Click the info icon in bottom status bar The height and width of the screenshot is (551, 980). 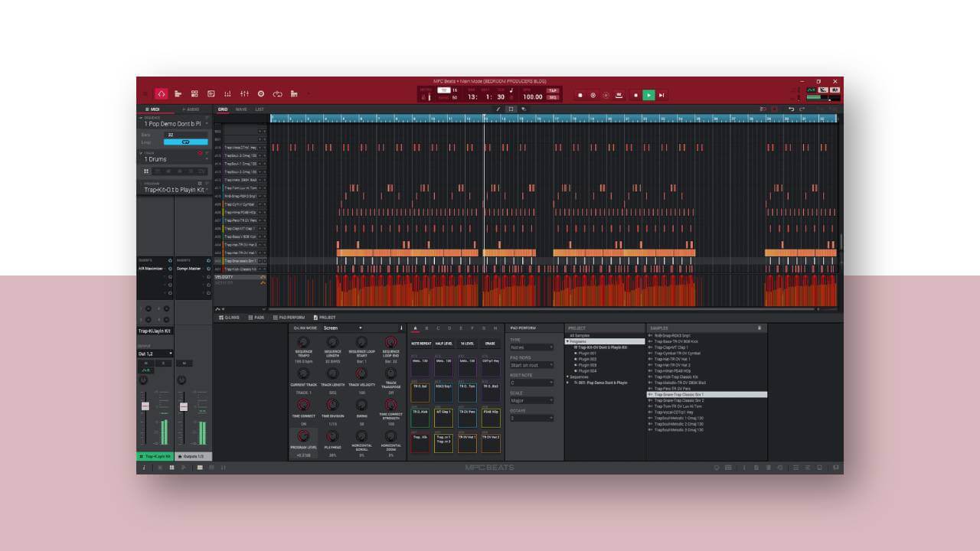point(143,468)
